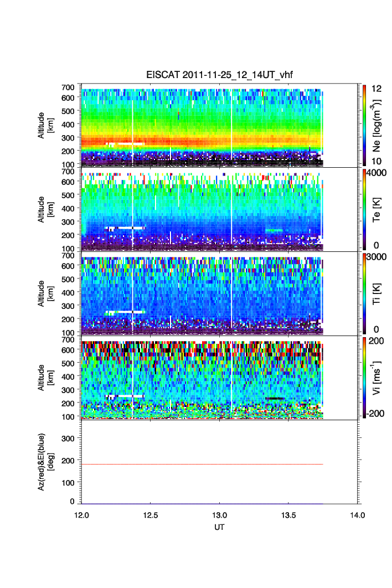Viewport: 392px width, 588px height.
Task: Click the 'Ti [K]' color bar label
Action: (x=376, y=293)
